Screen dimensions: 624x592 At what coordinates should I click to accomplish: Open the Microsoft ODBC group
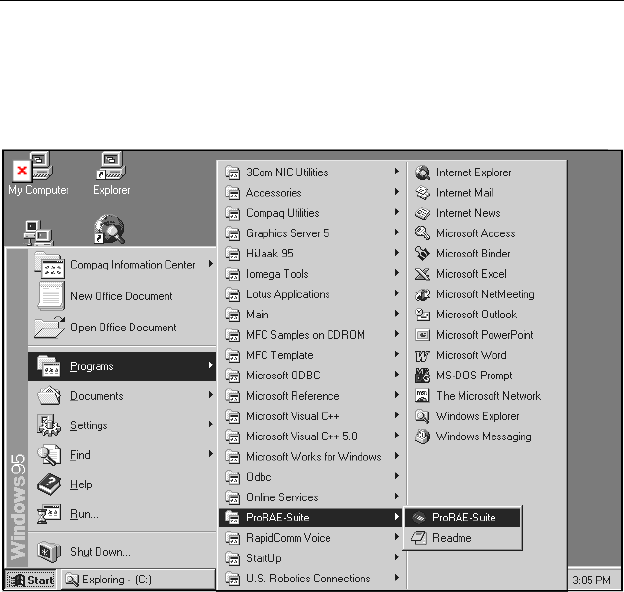(x=312, y=376)
